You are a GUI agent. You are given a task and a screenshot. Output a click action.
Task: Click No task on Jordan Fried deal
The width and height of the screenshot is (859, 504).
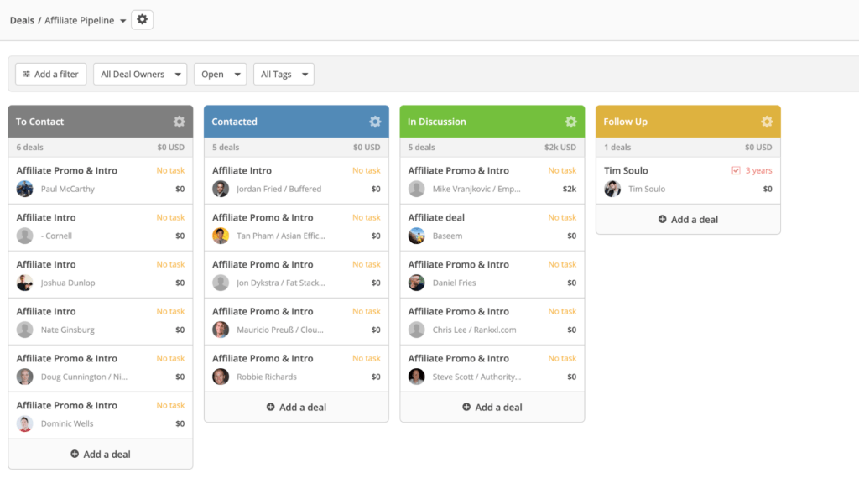click(x=366, y=170)
